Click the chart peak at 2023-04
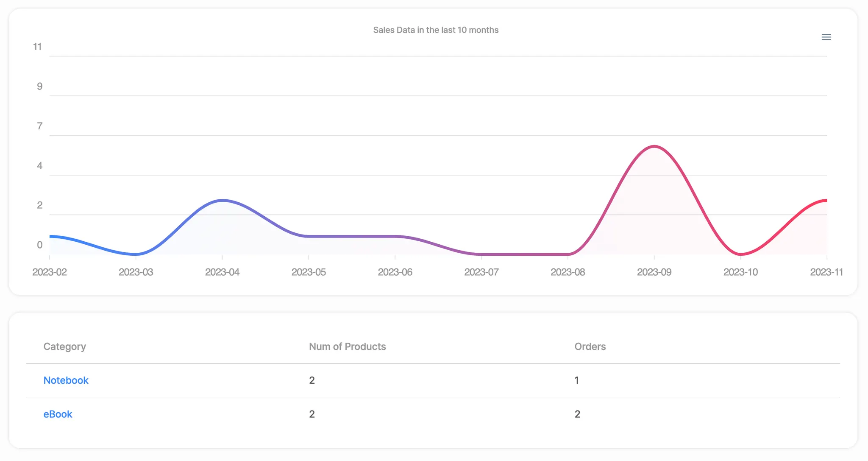The width and height of the screenshot is (868, 461). (x=223, y=200)
